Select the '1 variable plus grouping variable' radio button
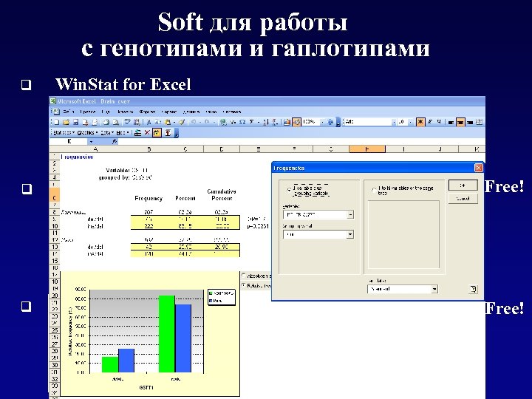The image size is (532, 399). (289, 190)
